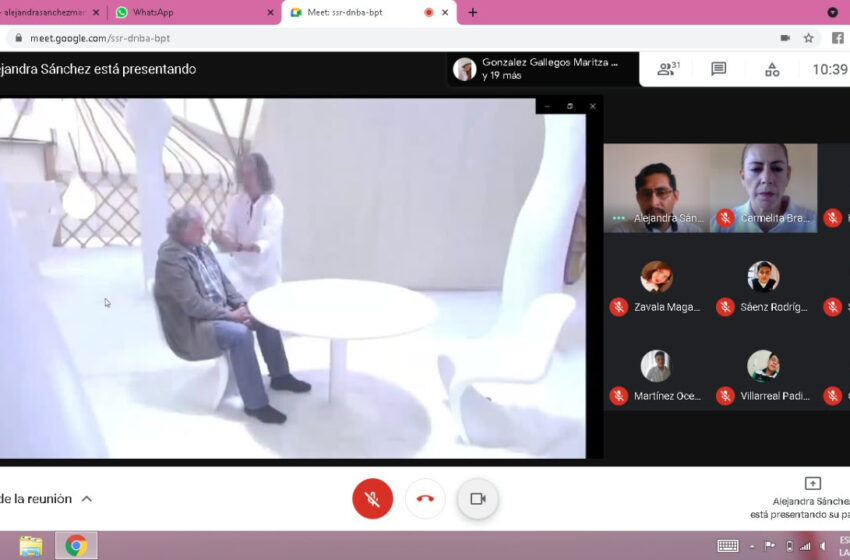Open the Chrome profile dropdown arrow at top right
Image resolution: width=850 pixels, height=560 pixels.
[833, 12]
